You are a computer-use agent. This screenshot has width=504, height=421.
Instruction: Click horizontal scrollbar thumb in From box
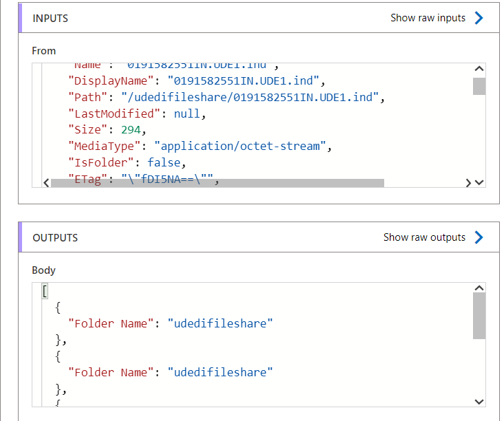tap(218, 183)
